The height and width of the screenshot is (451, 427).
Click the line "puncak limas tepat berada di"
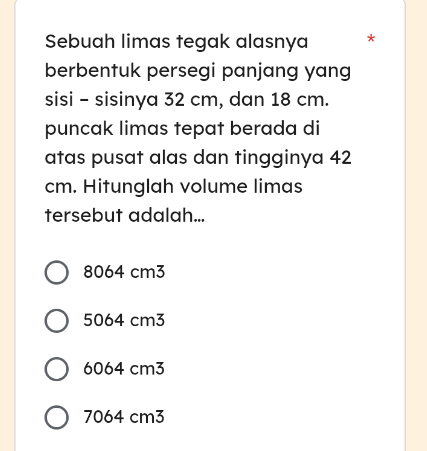[x=182, y=129]
